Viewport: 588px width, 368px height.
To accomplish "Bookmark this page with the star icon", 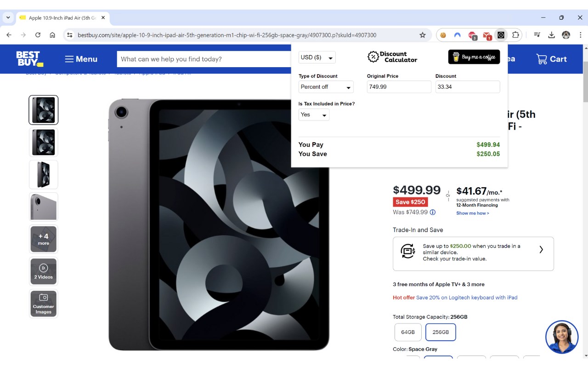I will (x=423, y=35).
